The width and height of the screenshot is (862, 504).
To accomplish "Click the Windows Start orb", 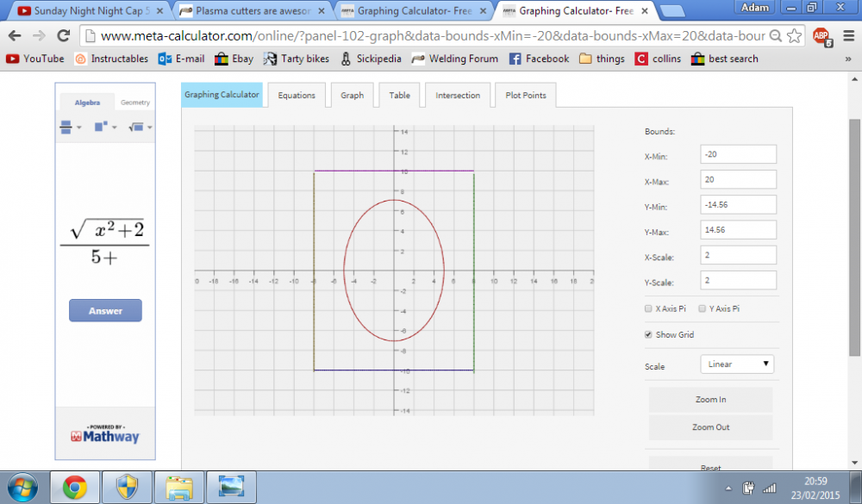I will (23, 488).
